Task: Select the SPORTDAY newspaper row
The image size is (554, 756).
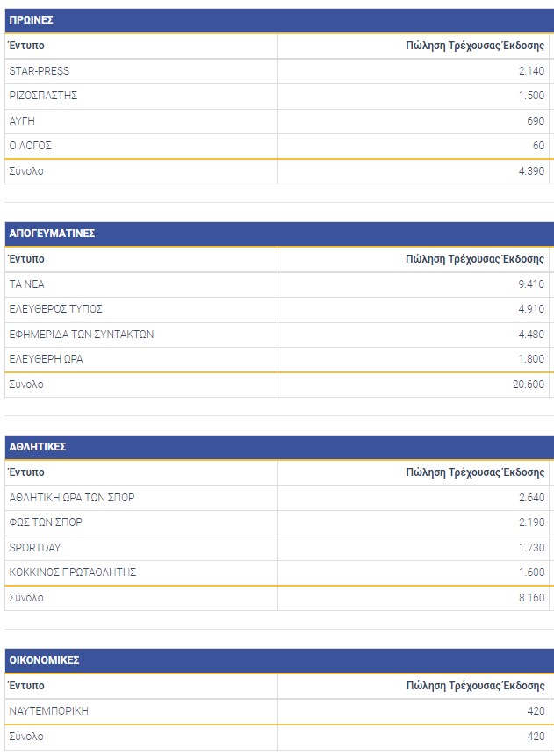Action: (35, 548)
